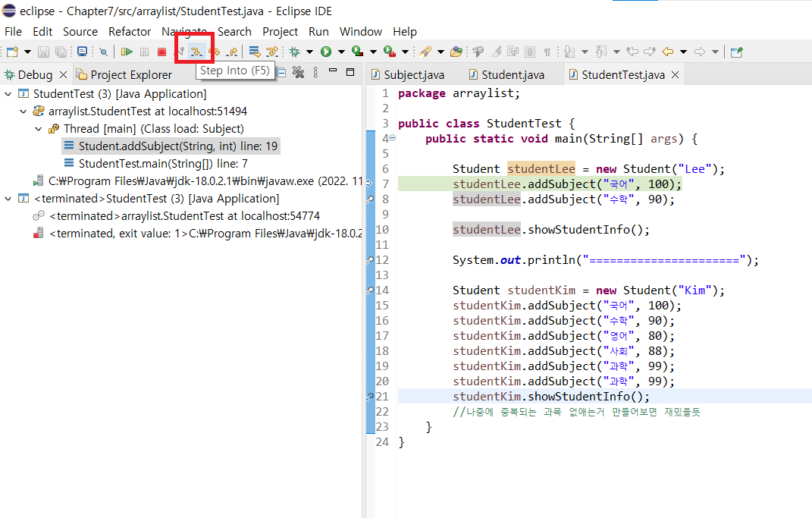Viewport: 812px width, 518px height.
Task: Select the javaw.exe process entry
Action: 197,181
